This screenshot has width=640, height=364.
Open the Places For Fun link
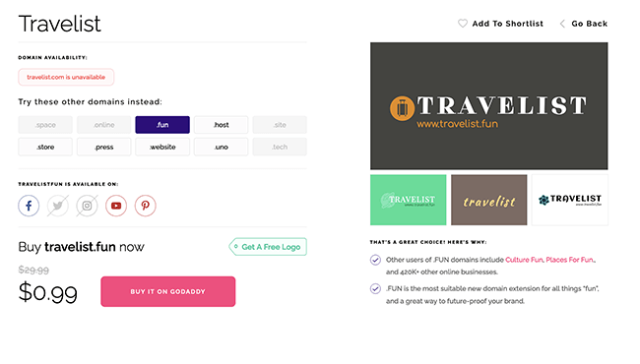pyautogui.click(x=570, y=260)
